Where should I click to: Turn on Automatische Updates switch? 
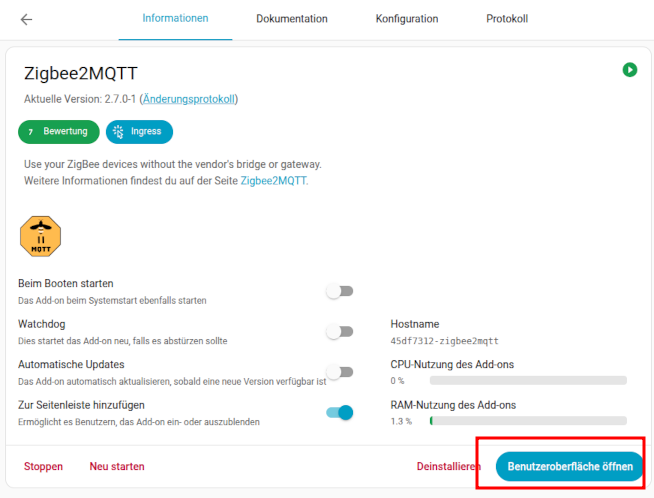[x=340, y=372]
